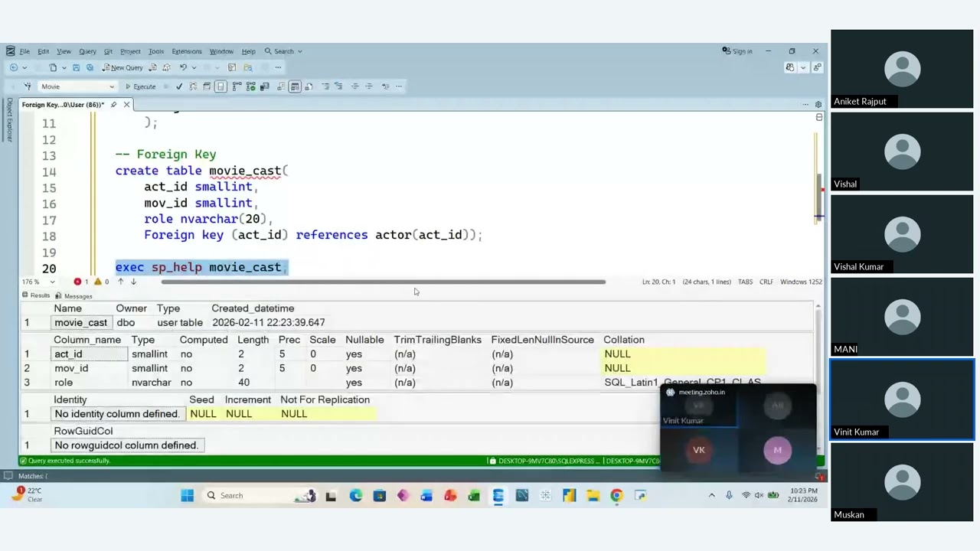Screen dimensions: 980x551
Task: Open the Undo history dropdown arrow
Action: coord(194,67)
